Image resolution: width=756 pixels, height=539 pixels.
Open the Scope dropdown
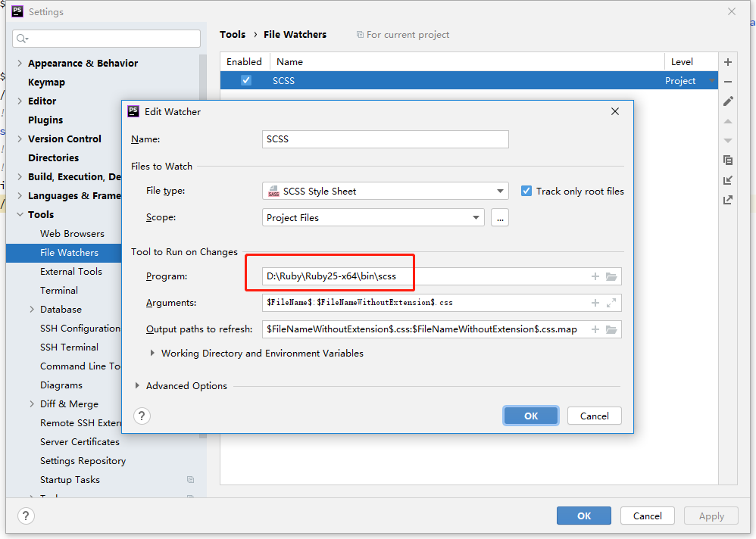476,218
